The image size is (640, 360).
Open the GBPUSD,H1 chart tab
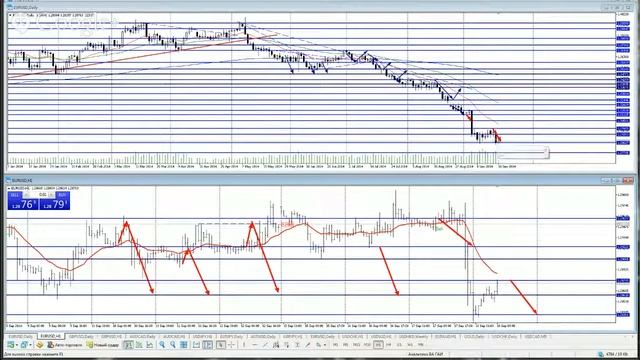[x=111, y=337]
